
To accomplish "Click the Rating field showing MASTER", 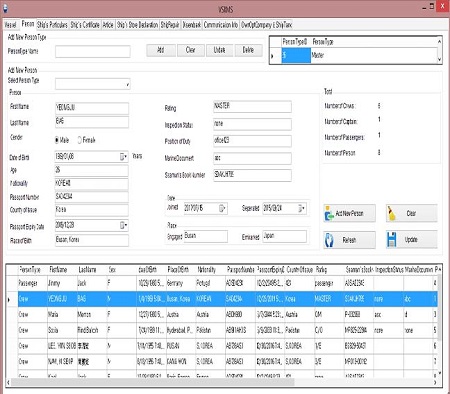I will tap(252, 106).
